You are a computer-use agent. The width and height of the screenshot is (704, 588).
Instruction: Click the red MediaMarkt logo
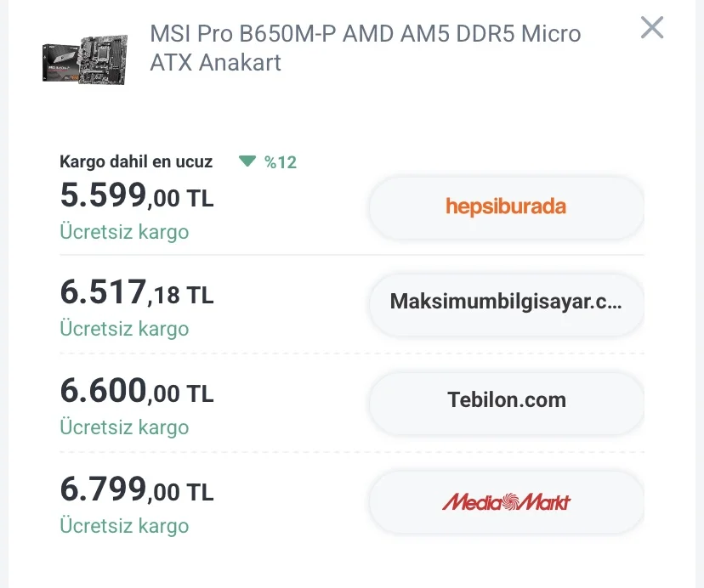coord(506,501)
